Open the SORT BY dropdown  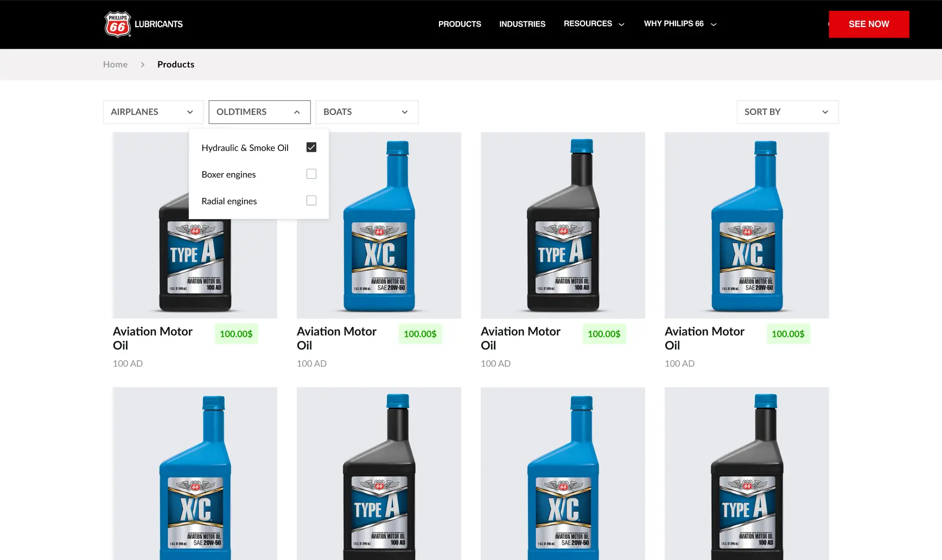point(787,112)
